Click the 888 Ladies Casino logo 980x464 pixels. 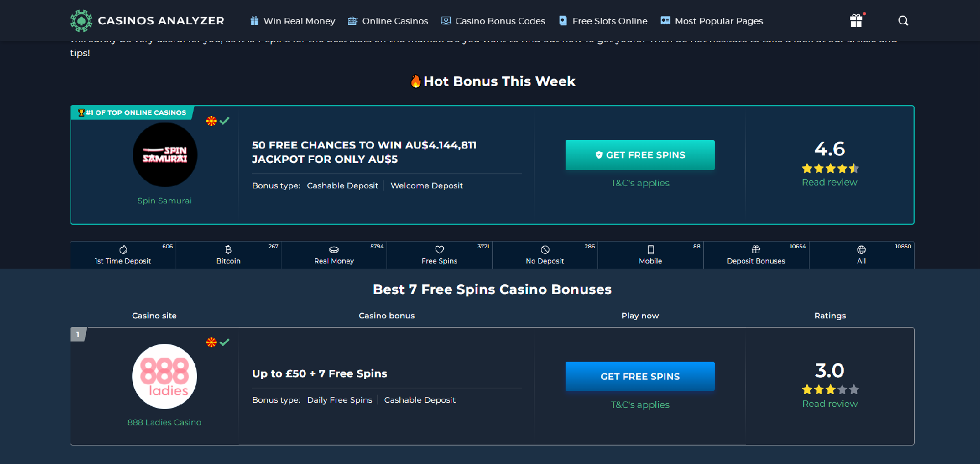click(165, 376)
